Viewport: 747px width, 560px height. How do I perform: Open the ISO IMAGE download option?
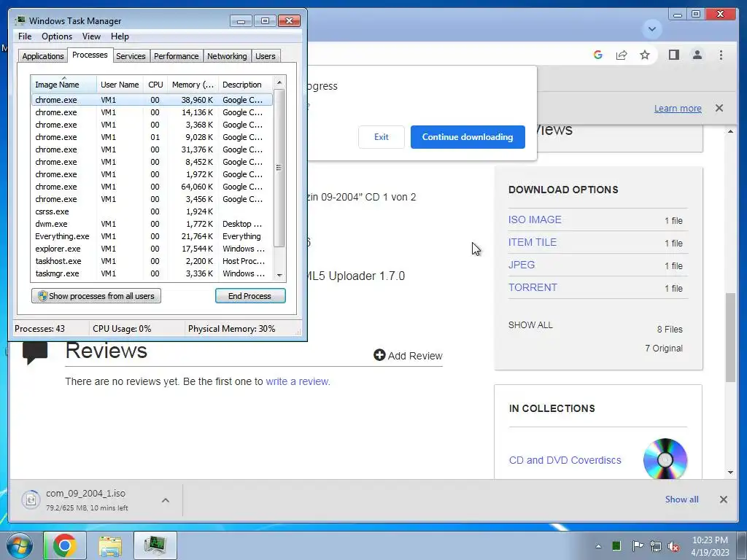point(535,219)
